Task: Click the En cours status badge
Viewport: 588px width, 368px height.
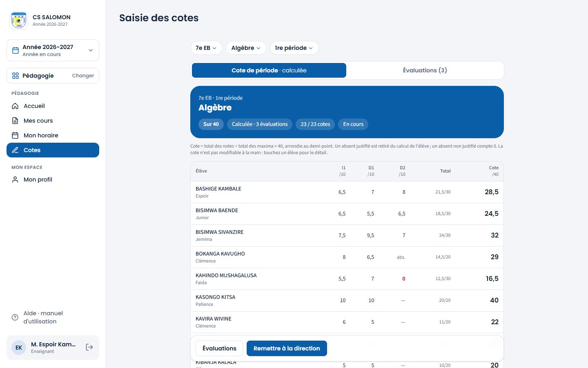Action: point(353,124)
